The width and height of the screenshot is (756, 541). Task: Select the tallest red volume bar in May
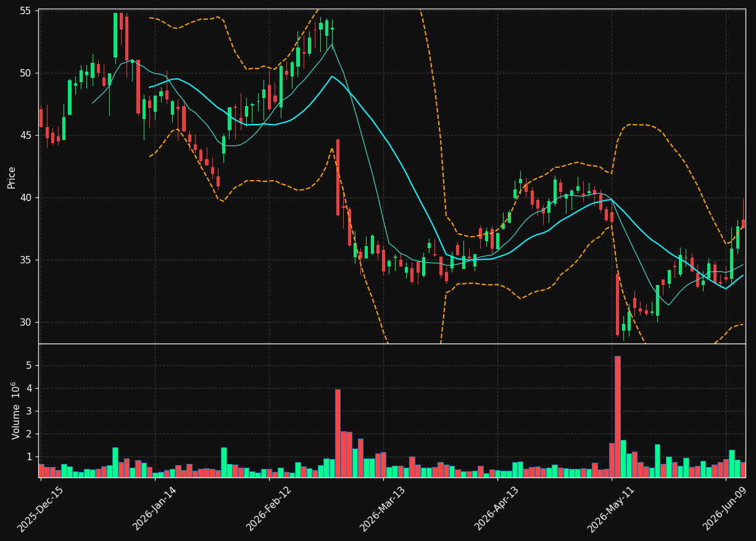click(617, 416)
